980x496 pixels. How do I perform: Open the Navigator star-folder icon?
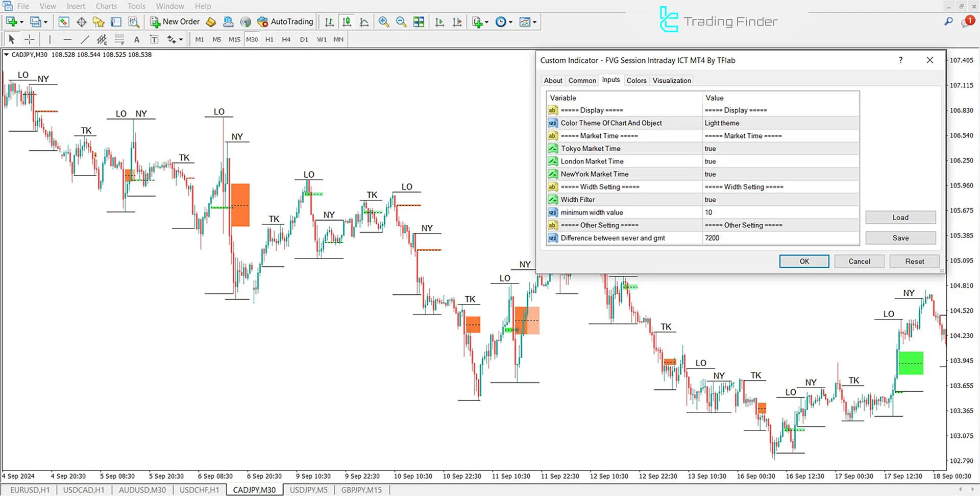99,22
